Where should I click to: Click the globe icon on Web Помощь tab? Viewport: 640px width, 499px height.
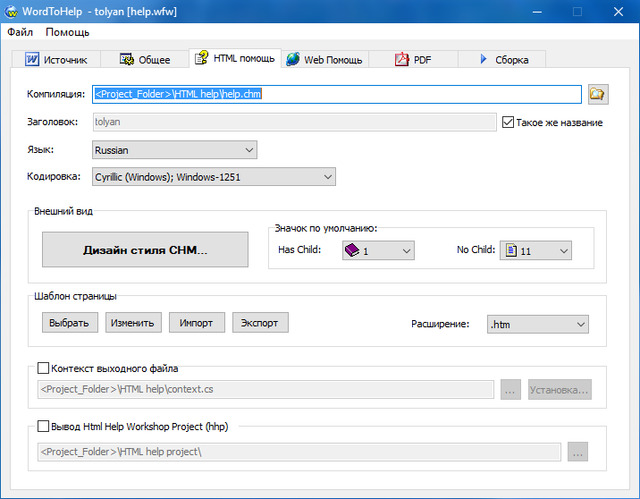[x=293, y=59]
